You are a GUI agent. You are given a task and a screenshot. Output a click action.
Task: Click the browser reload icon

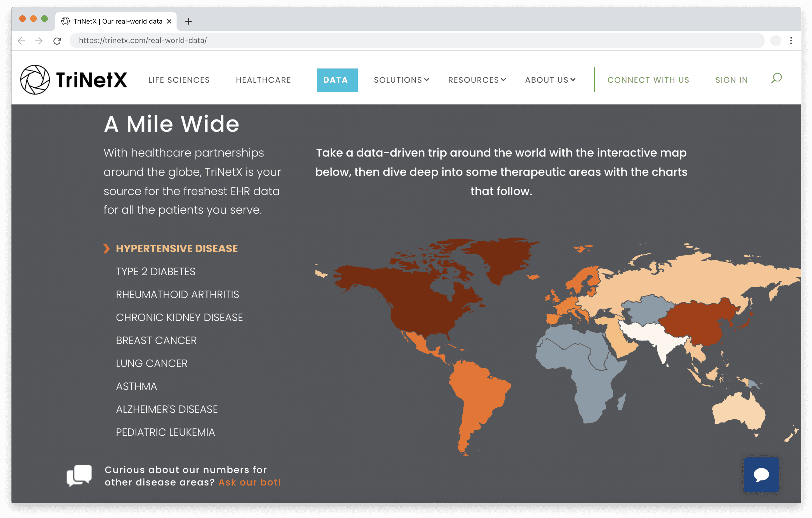tap(57, 41)
